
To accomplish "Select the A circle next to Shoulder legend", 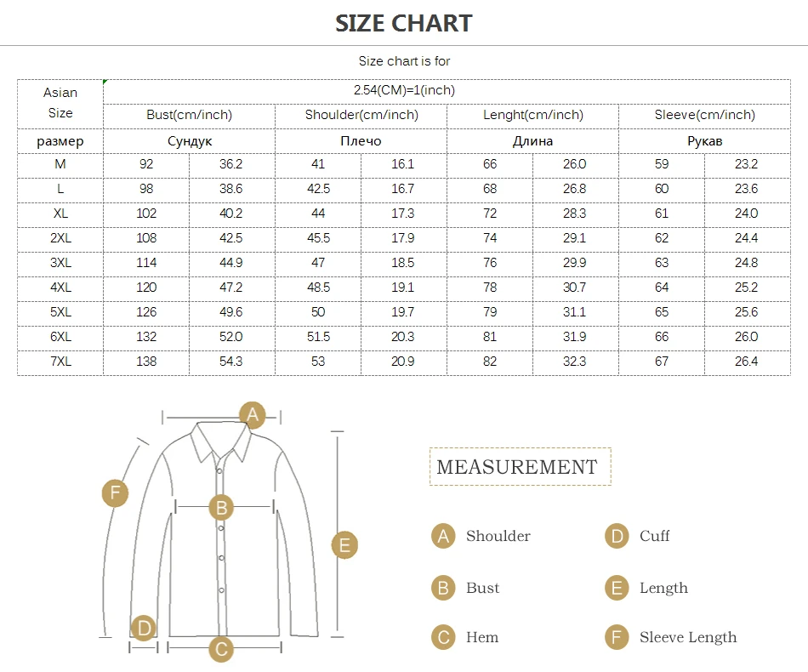I will tap(443, 536).
